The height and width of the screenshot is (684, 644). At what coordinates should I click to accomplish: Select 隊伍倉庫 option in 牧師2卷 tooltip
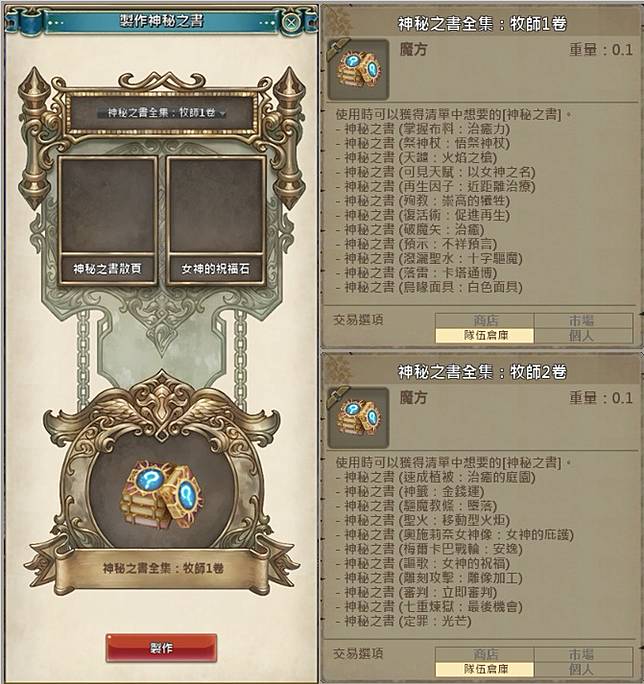[x=485, y=669]
